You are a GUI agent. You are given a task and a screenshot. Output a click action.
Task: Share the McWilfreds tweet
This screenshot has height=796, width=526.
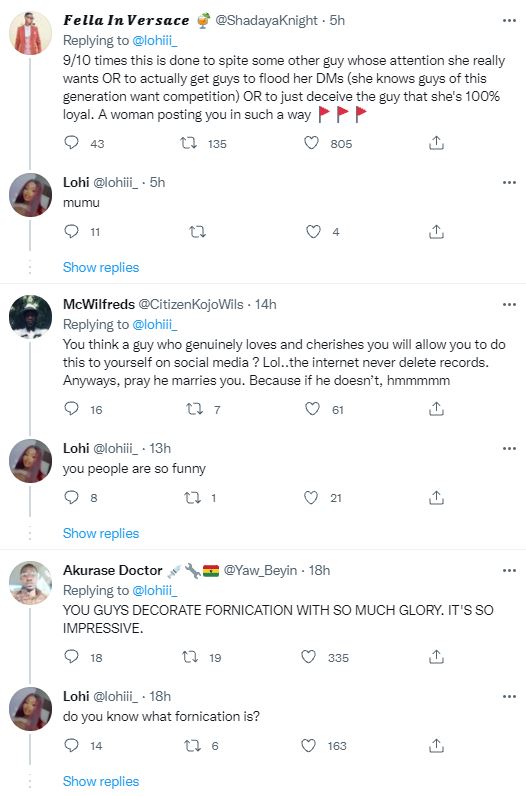point(436,409)
